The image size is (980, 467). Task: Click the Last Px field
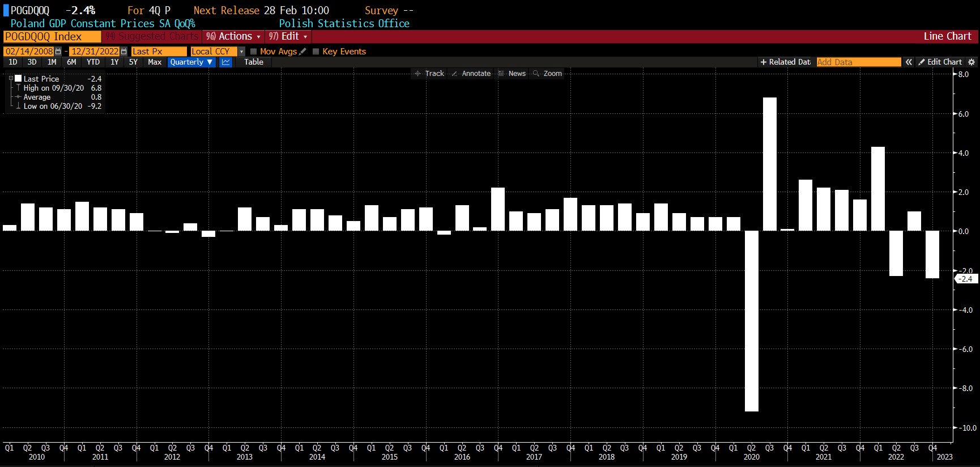pyautogui.click(x=159, y=52)
